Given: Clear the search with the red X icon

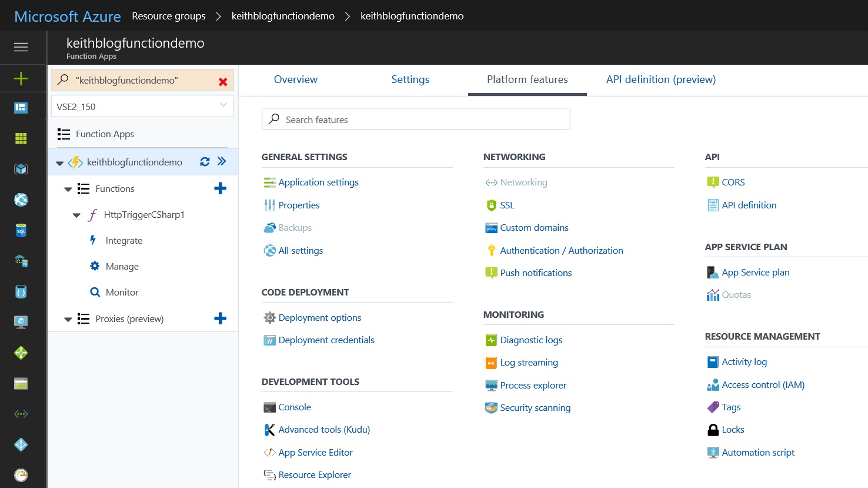Looking at the screenshot, I should click(x=222, y=81).
